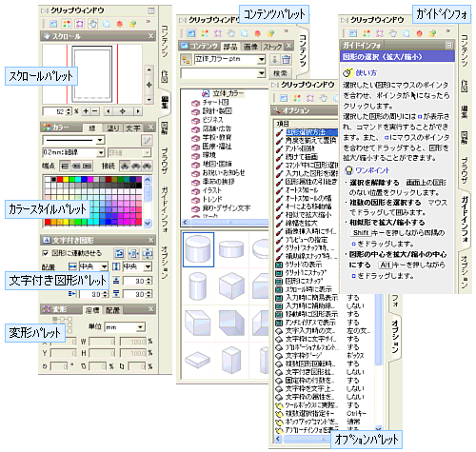This screenshot has height=452, width=476.
Task: Click the zoom-in plus button in scroll palette
Action: coord(86,111)
